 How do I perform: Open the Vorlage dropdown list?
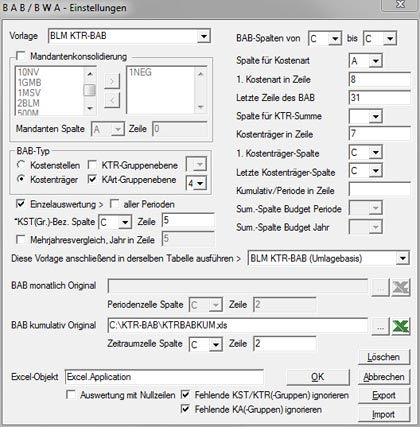203,36
